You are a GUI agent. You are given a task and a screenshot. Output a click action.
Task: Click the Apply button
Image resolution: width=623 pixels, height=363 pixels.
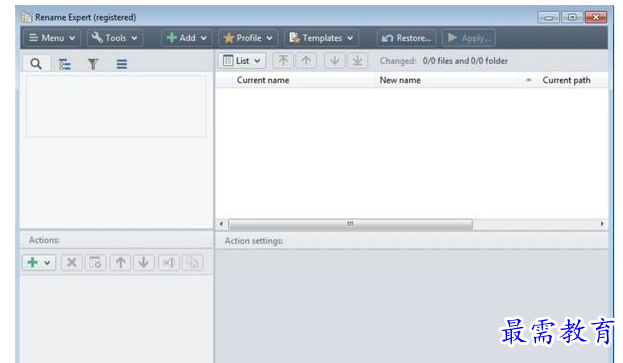pyautogui.click(x=469, y=38)
